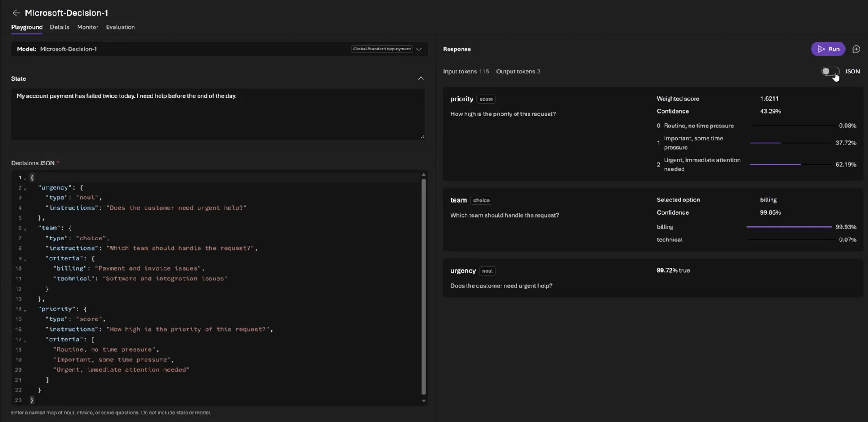
Task: Open the Evaluation tab
Action: pyautogui.click(x=120, y=27)
